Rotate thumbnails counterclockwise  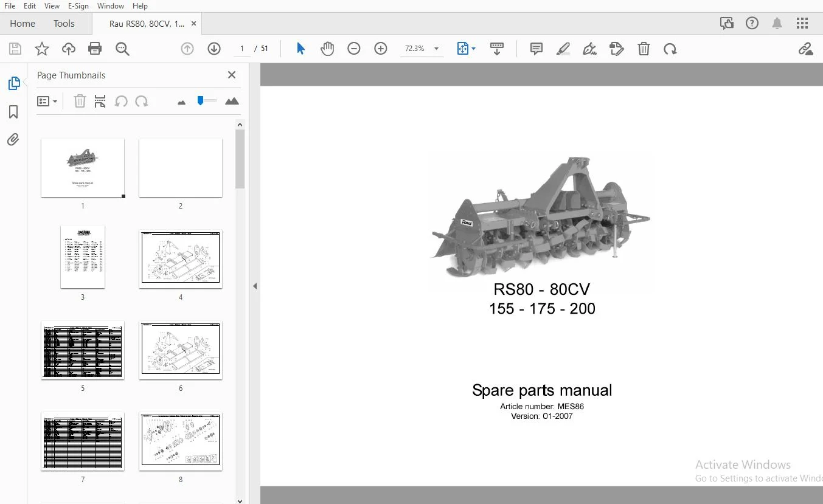(121, 101)
